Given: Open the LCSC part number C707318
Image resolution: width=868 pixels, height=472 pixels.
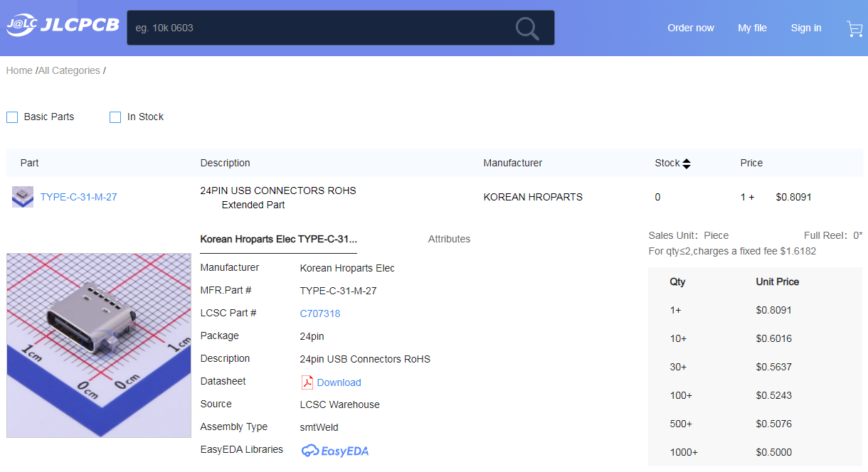Looking at the screenshot, I should [320, 313].
